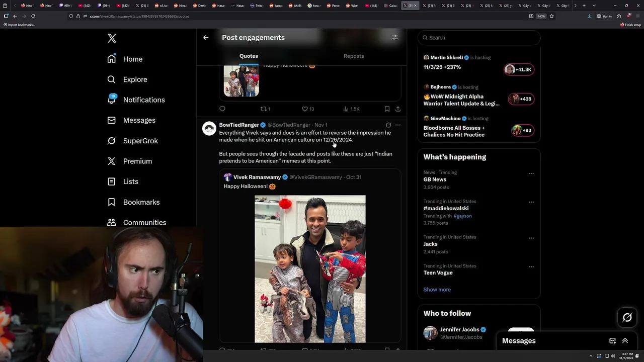The image size is (644, 362).
Task: Open Communities in the sidebar
Action: (x=136, y=222)
